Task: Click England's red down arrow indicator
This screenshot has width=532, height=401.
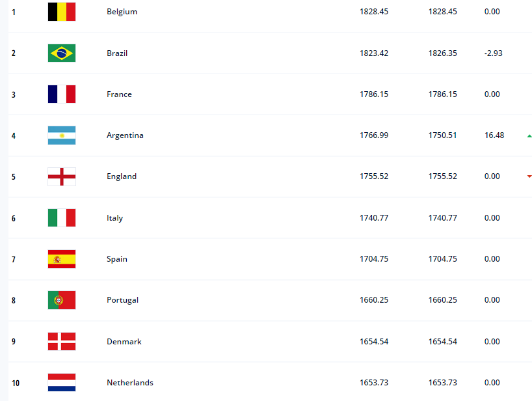Action: point(529,176)
